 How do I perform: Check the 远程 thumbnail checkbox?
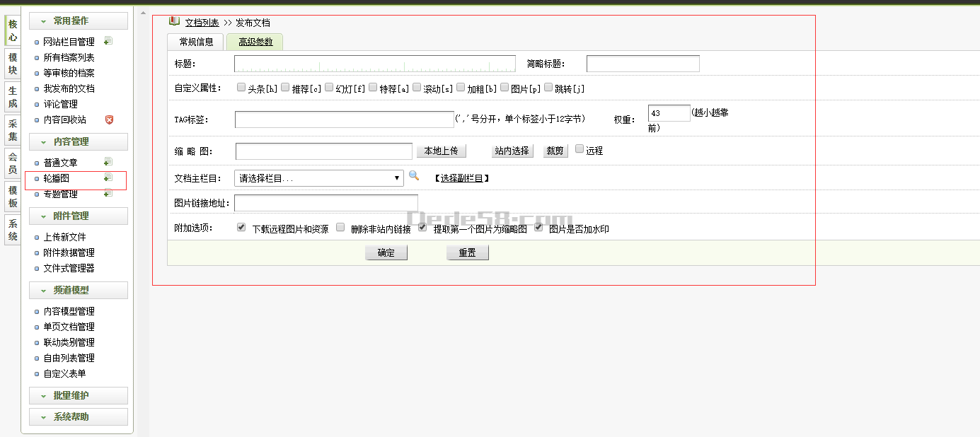point(580,149)
